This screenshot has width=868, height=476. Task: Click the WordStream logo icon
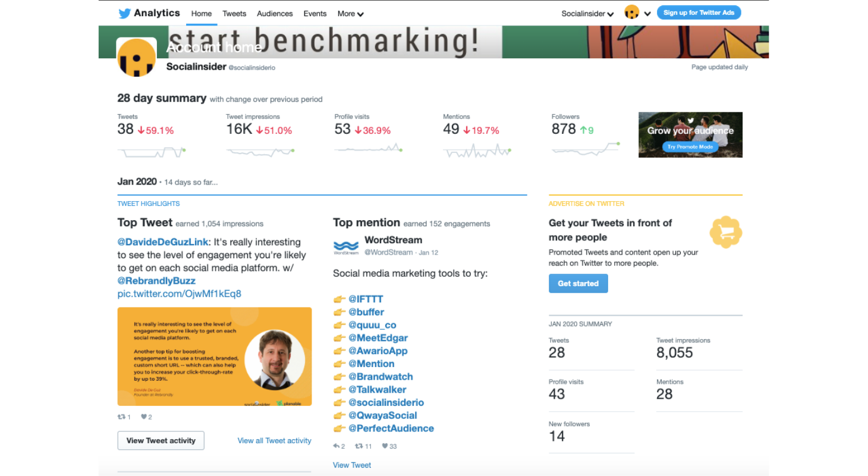point(345,247)
